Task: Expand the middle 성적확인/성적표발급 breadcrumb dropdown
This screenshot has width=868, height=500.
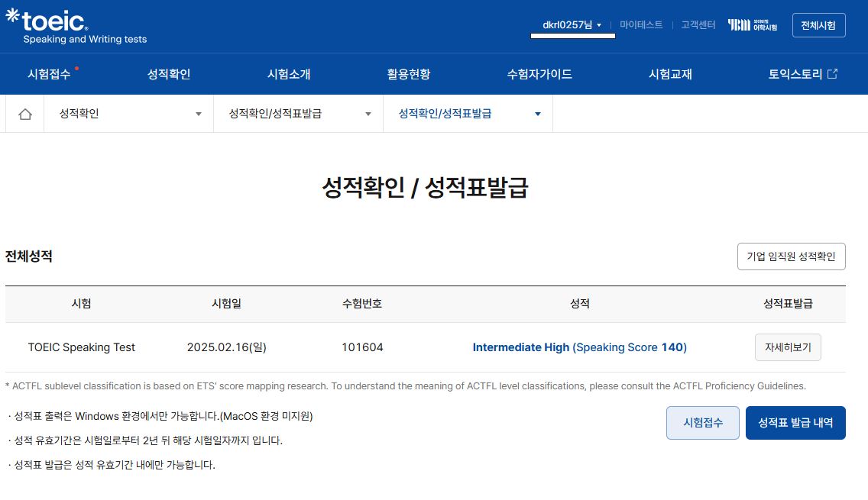Action: (298, 114)
